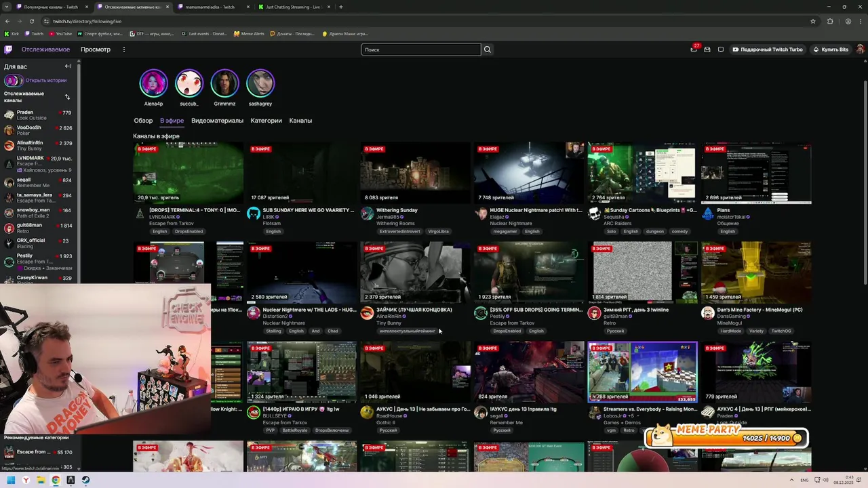Click the ExtrovertedIntrovert tag

(x=400, y=231)
